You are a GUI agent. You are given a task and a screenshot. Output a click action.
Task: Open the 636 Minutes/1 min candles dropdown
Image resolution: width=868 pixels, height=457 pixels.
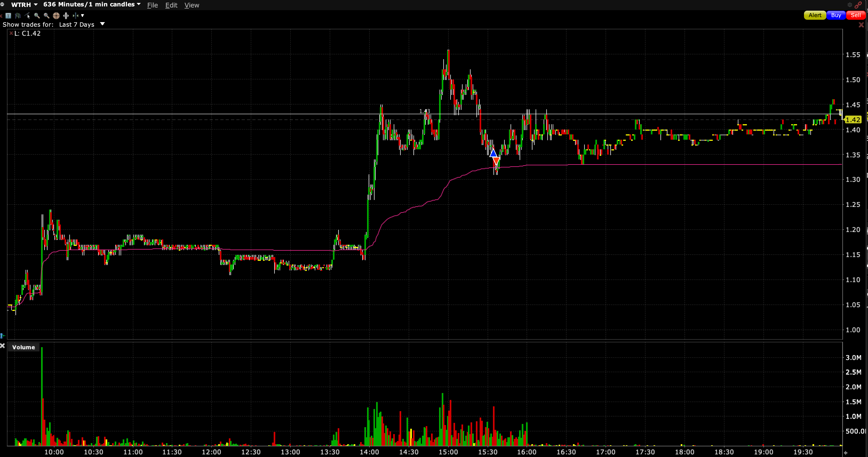coord(138,4)
